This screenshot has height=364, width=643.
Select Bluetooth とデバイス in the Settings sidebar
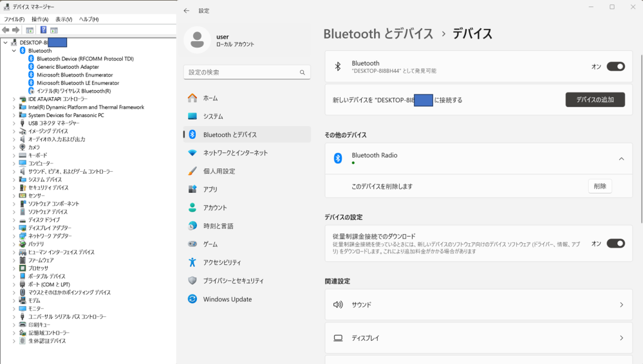(247, 134)
